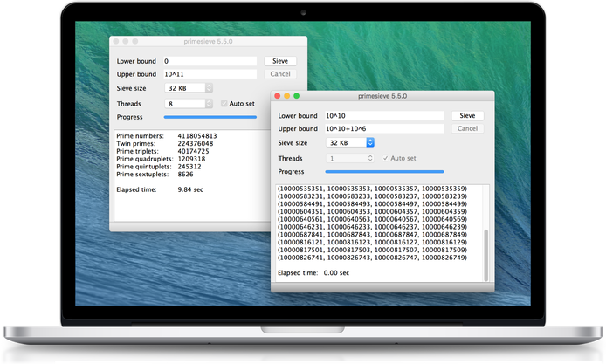Click Sieve button in front primesieve window
The height and width of the screenshot is (364, 606).
click(x=467, y=115)
